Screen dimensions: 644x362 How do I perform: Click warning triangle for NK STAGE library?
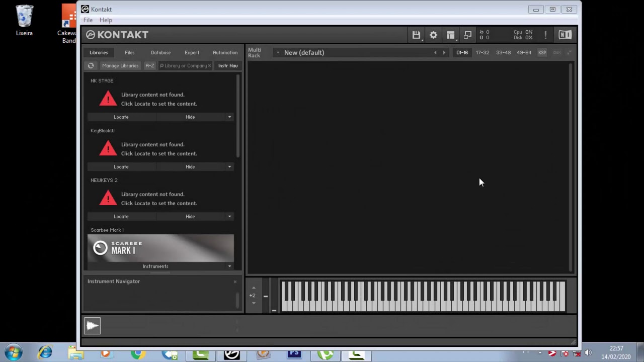click(108, 98)
